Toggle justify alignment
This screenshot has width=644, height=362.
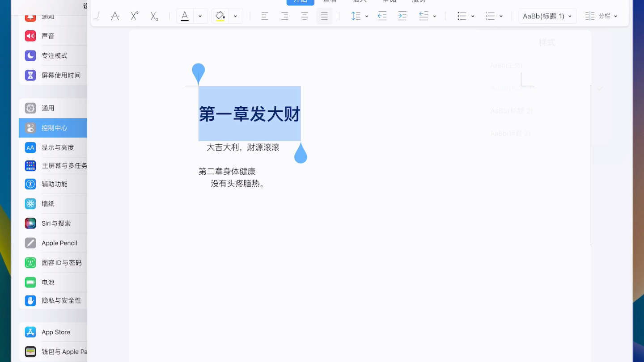(324, 16)
